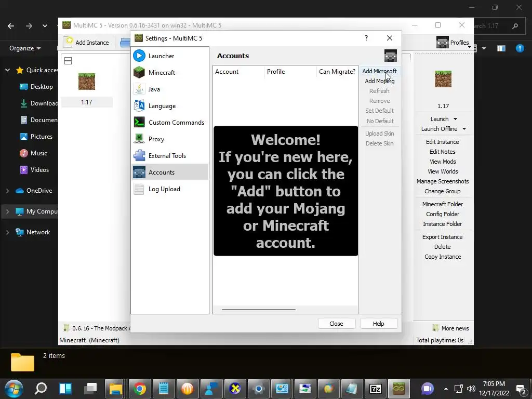The width and height of the screenshot is (532, 399).
Task: Click the Can Migrate? column header
Action: click(337, 72)
